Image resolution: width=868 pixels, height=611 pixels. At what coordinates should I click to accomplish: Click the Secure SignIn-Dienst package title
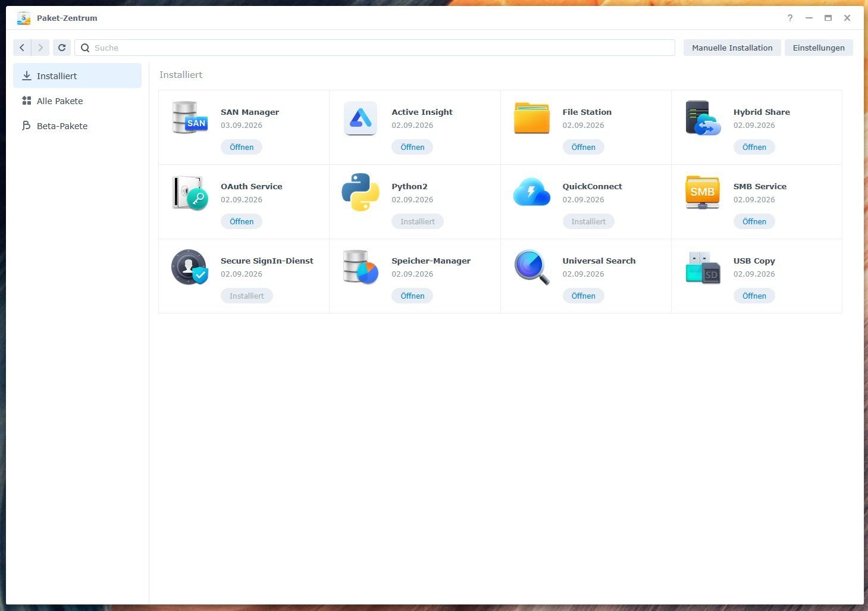pos(267,261)
